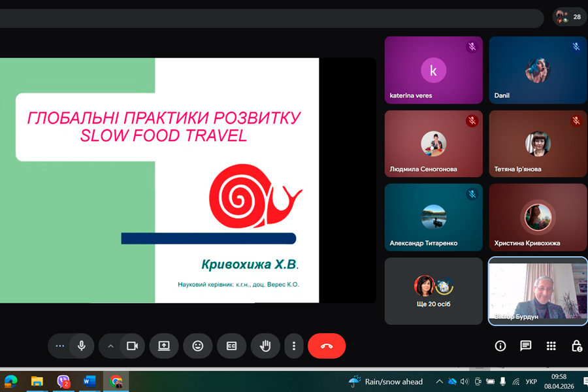
Task: Open Word from the taskbar
Action: tap(90, 382)
